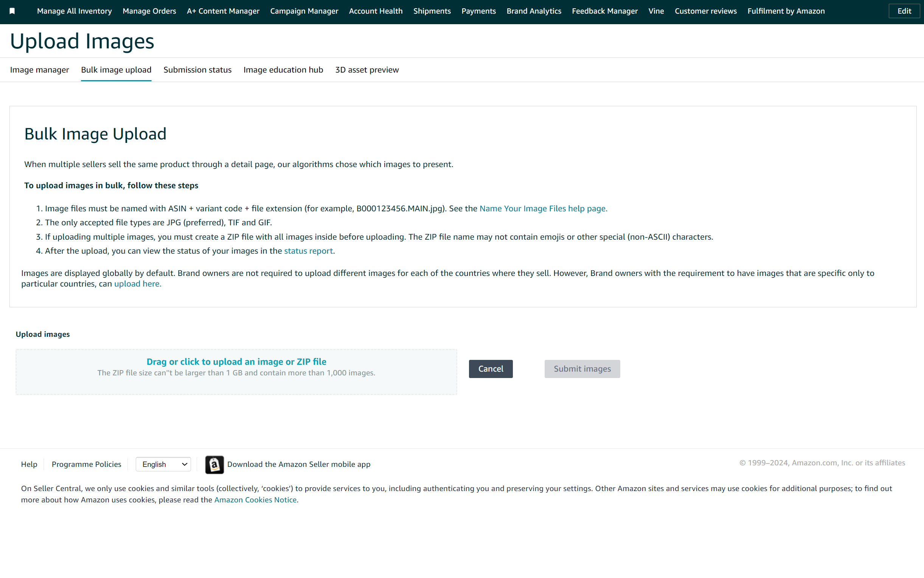The height and width of the screenshot is (578, 924).
Task: Open 3D asset preview tab
Action: coord(367,70)
